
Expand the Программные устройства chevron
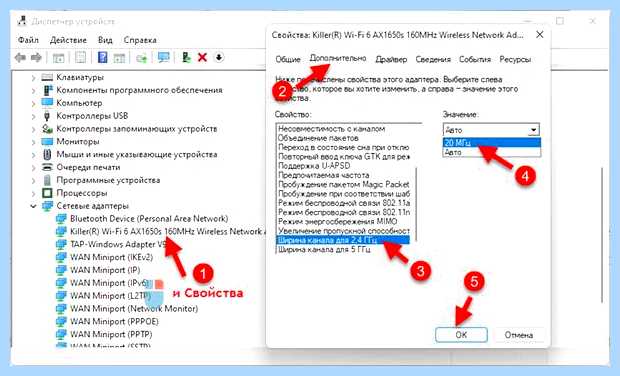coord(33,181)
